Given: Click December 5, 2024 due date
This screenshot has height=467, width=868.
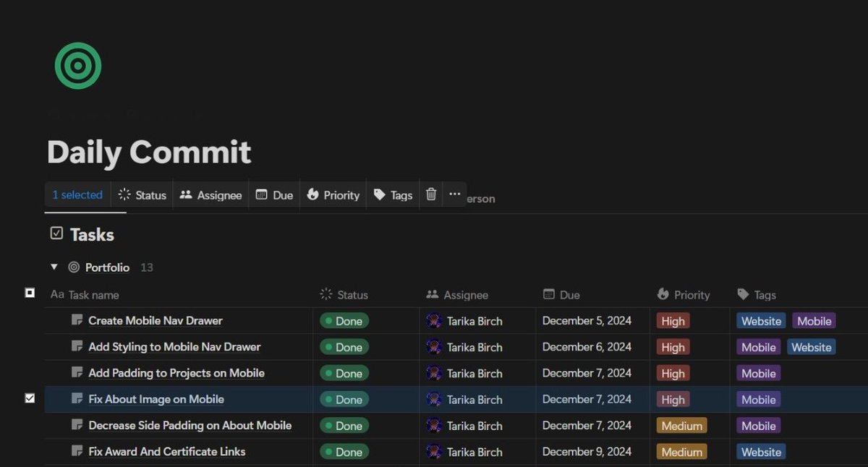Looking at the screenshot, I should click(587, 320).
